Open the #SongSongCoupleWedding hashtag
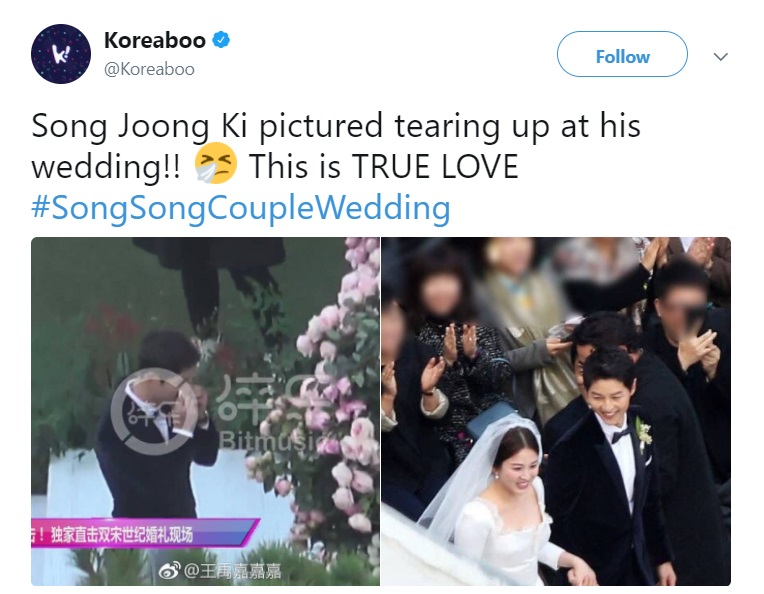This screenshot has width=764, height=594. click(x=241, y=207)
